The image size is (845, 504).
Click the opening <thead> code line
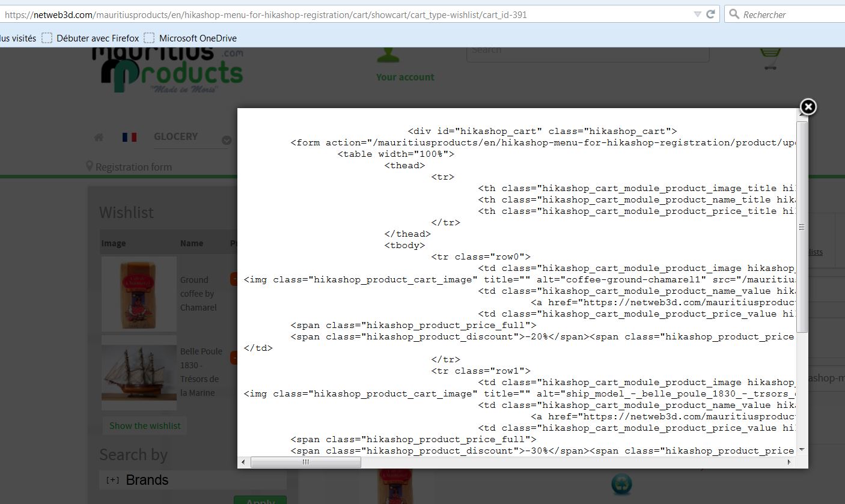[404, 165]
